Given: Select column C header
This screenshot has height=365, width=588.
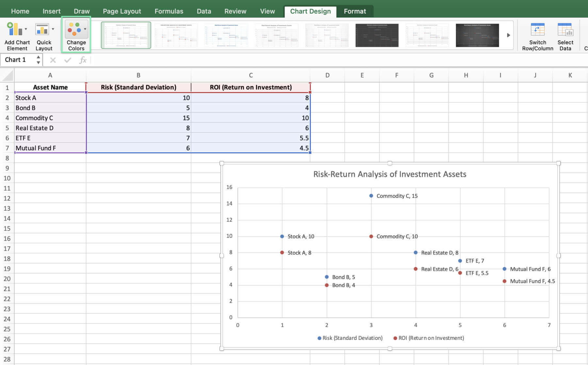Looking at the screenshot, I should tap(251, 76).
